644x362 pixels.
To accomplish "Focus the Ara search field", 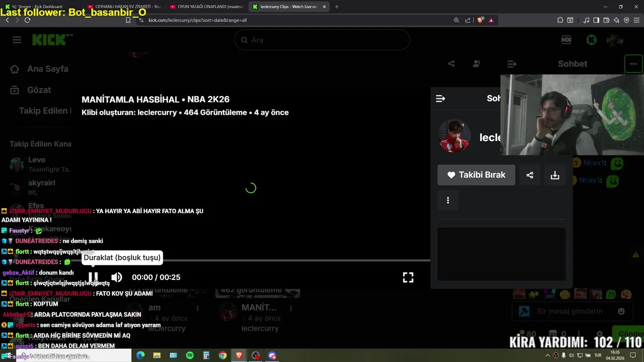I will coord(322,40).
